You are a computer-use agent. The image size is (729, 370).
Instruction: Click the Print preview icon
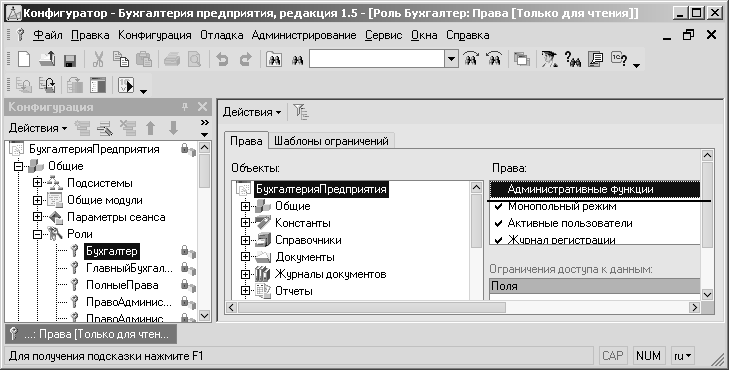(194, 59)
